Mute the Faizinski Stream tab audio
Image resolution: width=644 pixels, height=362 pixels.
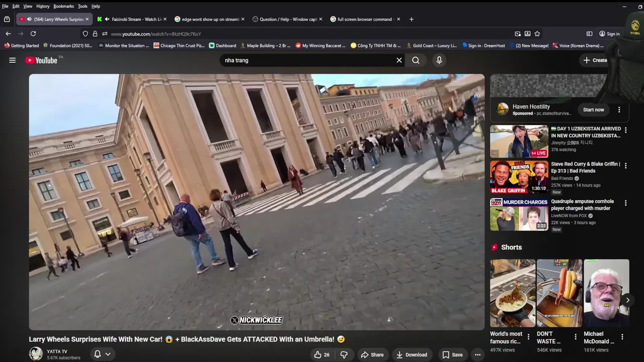tap(107, 19)
